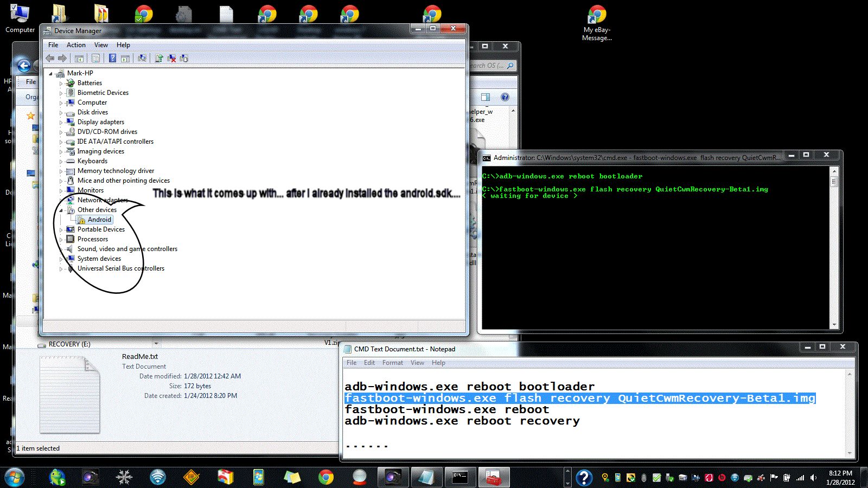
Task: Expand the Batteries device category
Action: (61, 84)
